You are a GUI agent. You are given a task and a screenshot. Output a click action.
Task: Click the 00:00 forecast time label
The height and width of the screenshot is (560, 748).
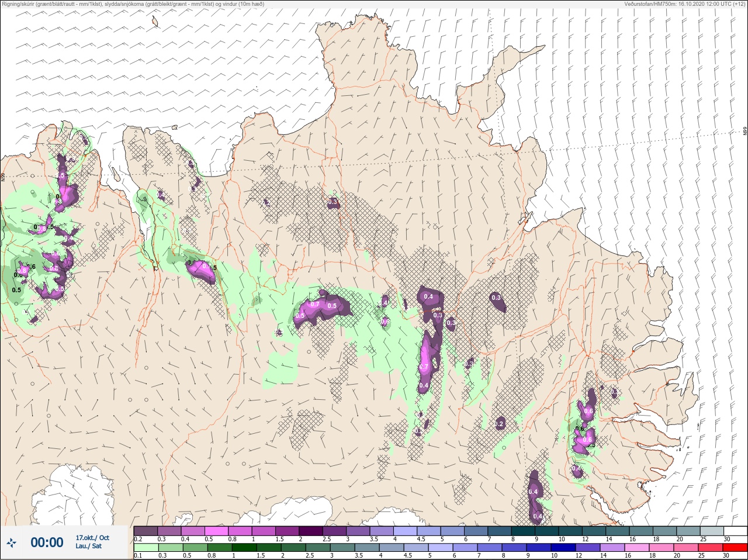click(47, 542)
